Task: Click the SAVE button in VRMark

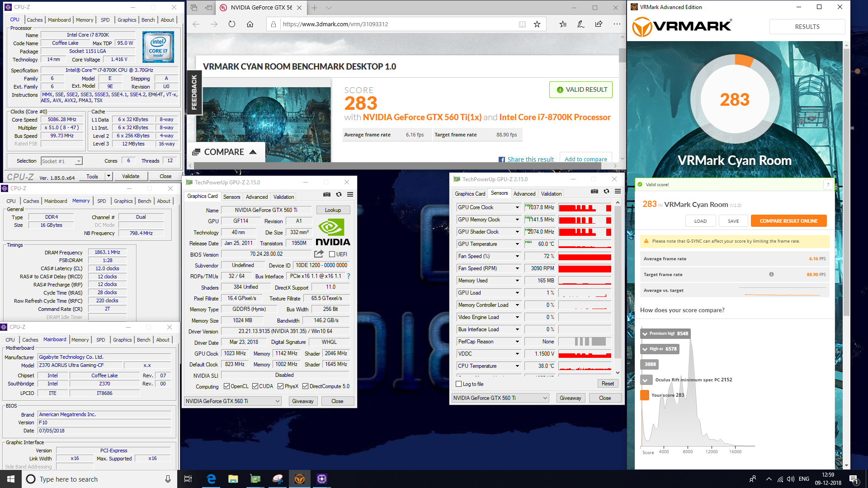Action: coord(733,221)
